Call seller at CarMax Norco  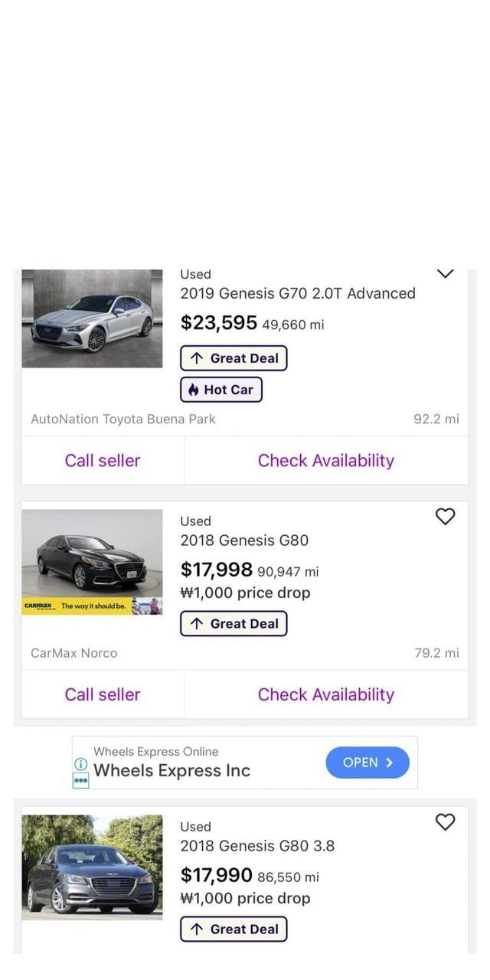(x=103, y=694)
